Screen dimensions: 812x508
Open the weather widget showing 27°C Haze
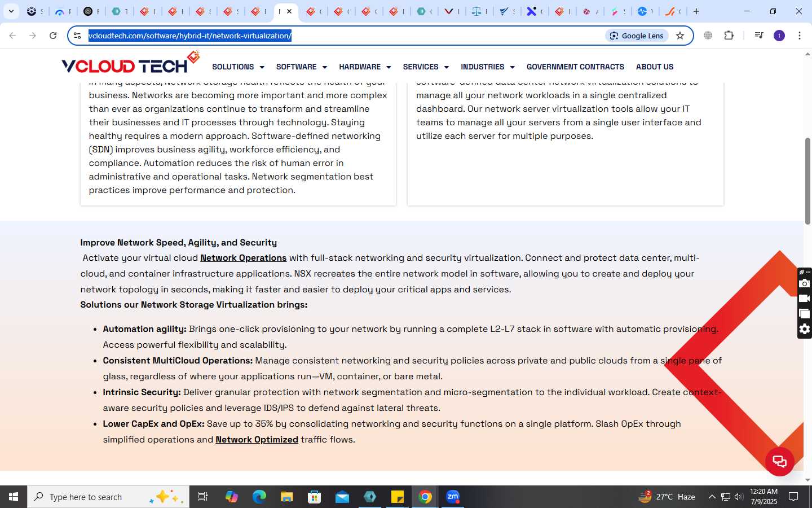point(667,497)
